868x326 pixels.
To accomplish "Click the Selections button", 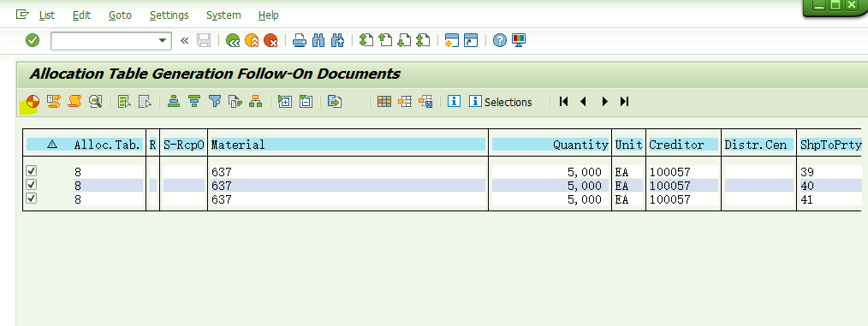I will 501,102.
